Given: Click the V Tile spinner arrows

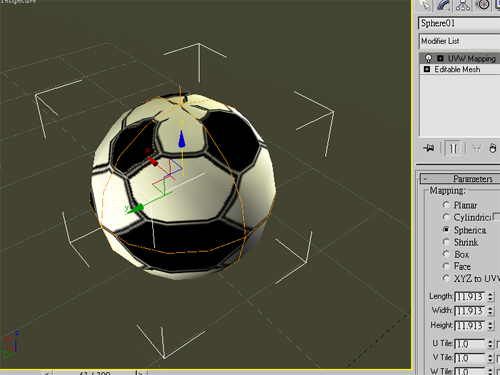Looking at the screenshot, I should [x=490, y=358].
